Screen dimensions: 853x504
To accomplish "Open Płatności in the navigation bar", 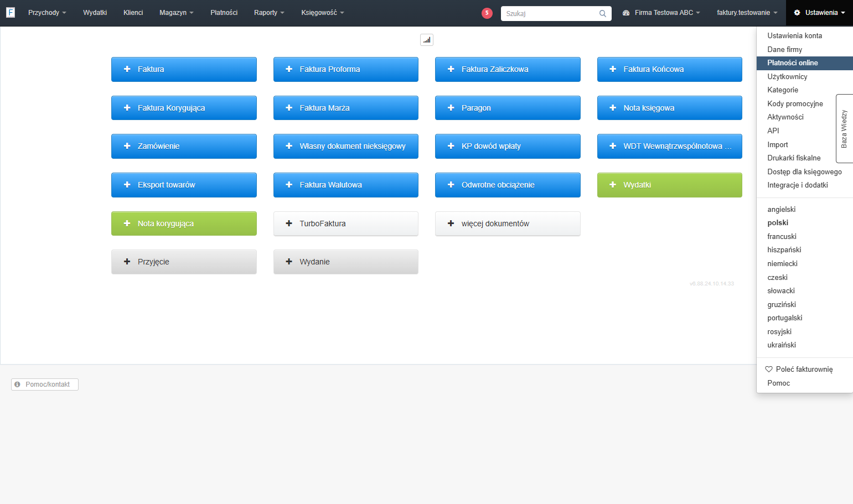I will point(224,13).
